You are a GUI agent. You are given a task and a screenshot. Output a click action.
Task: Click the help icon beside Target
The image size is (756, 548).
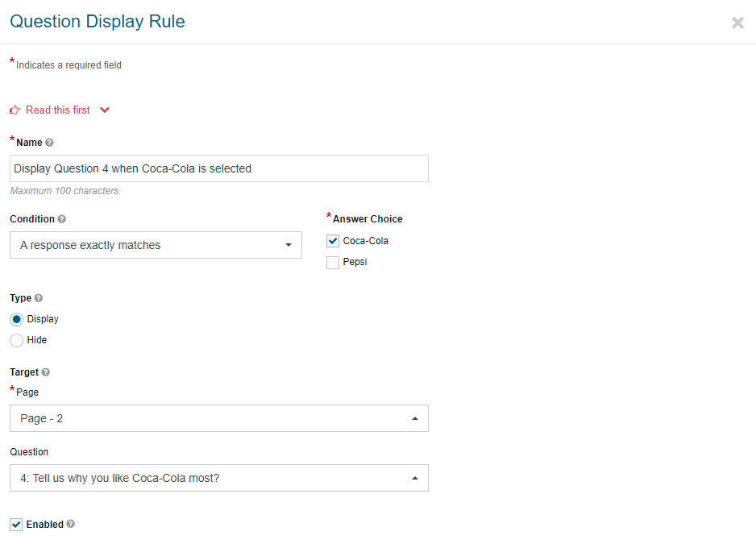click(x=45, y=372)
